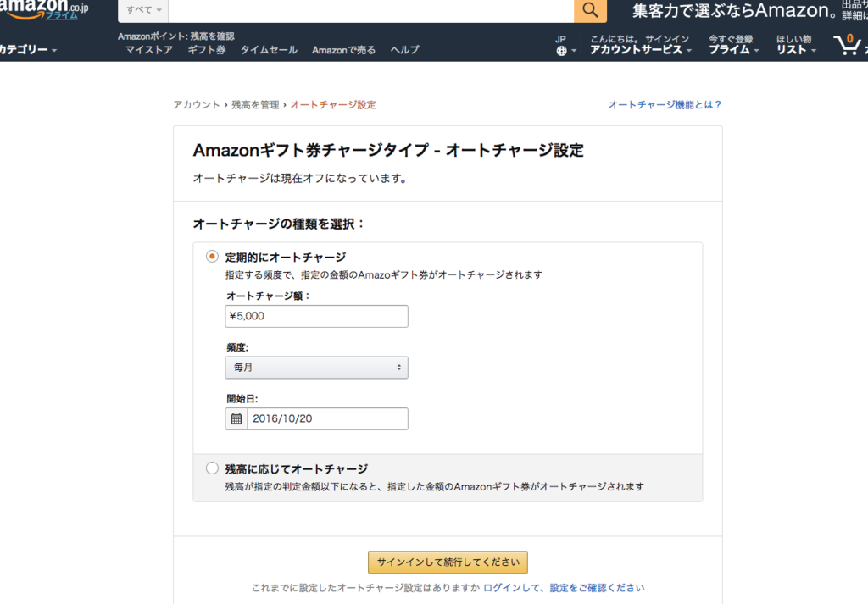Open the すべて search category dropdown
Screen dimensions: 868x604
coord(143,10)
